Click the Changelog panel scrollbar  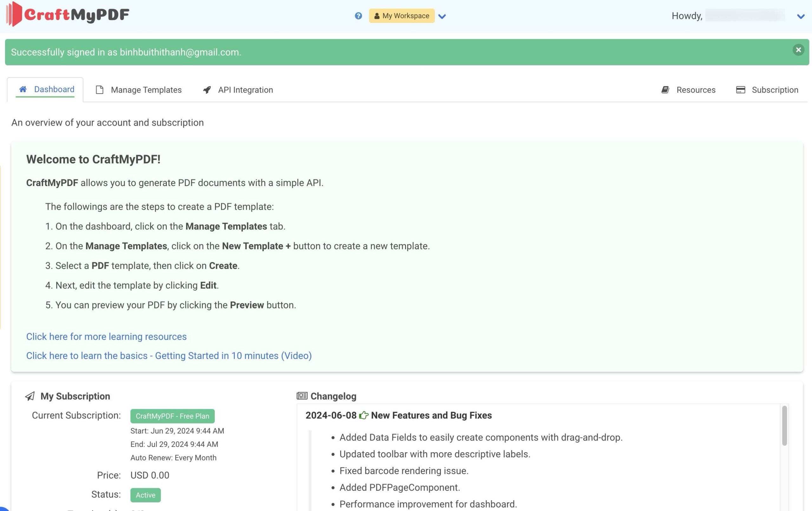point(784,426)
